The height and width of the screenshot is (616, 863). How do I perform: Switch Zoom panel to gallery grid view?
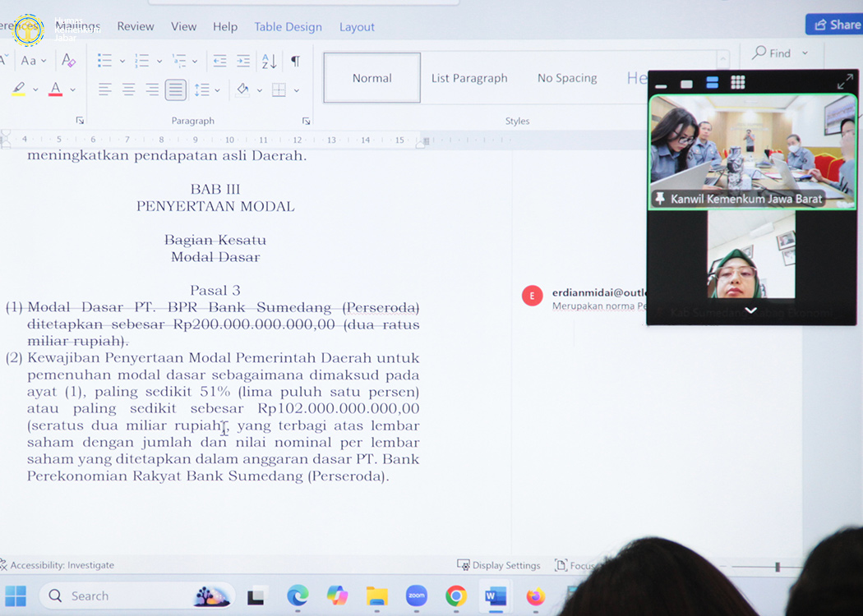click(x=738, y=82)
